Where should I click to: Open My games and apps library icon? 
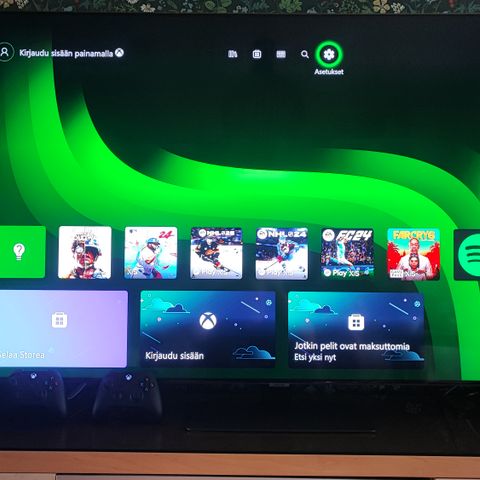(233, 54)
